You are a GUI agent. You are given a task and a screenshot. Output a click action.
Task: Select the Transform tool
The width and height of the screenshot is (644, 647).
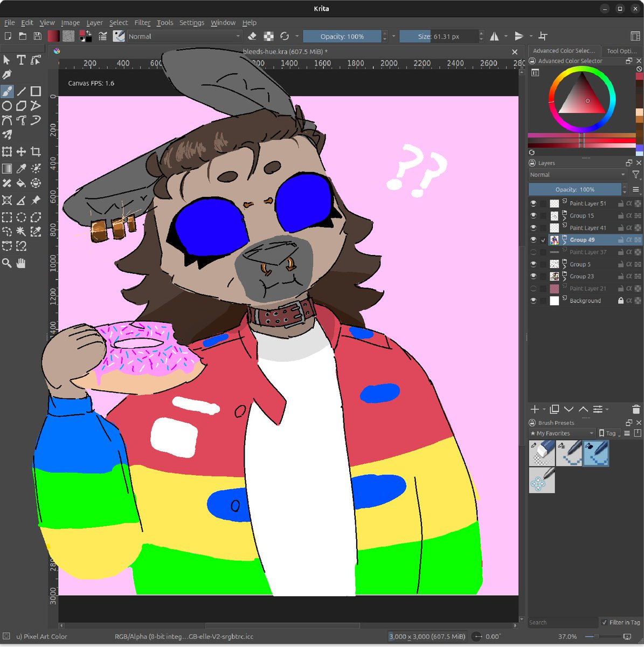7,152
